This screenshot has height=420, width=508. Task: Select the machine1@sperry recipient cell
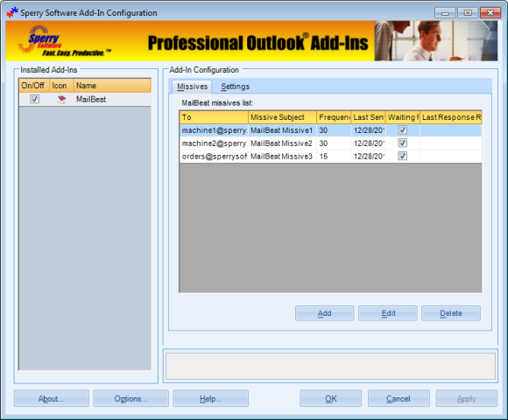tap(214, 130)
